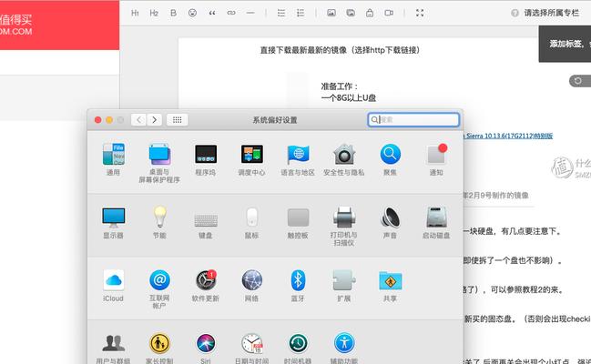
Task: Insert blockquote in editor
Action: [212, 13]
